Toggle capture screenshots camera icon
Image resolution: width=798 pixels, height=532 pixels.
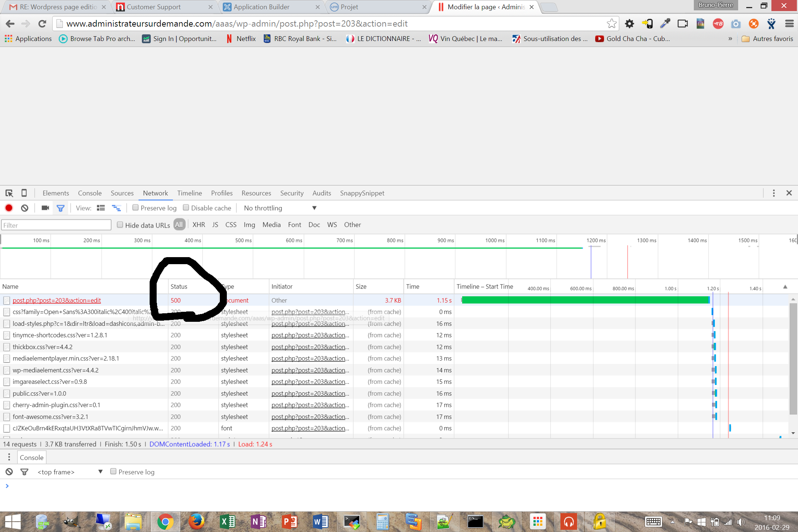click(x=45, y=208)
